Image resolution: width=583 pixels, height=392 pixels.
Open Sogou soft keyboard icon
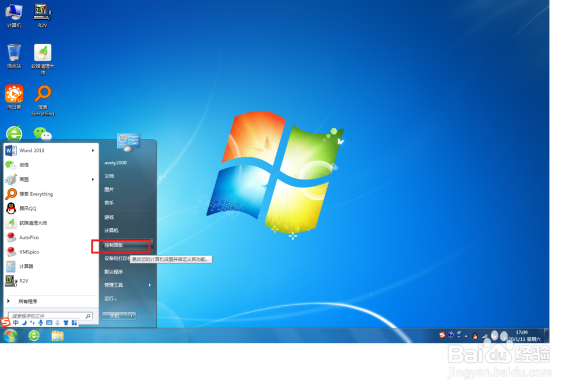[x=49, y=323]
